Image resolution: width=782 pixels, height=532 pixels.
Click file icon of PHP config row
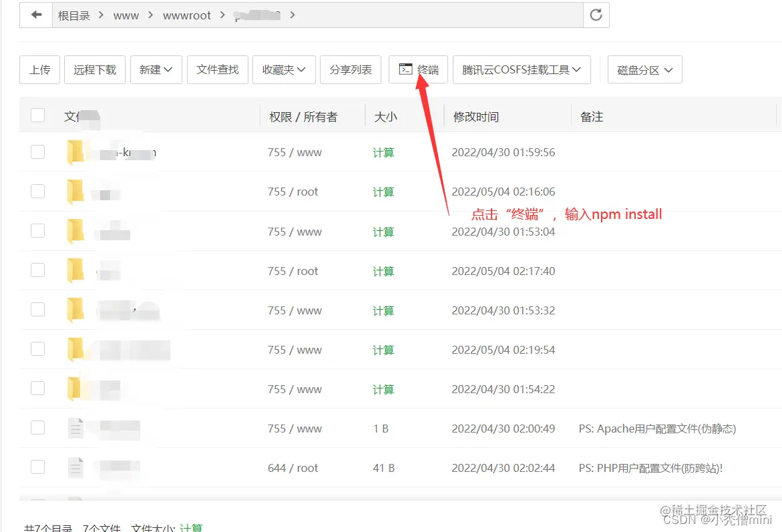[x=75, y=467]
